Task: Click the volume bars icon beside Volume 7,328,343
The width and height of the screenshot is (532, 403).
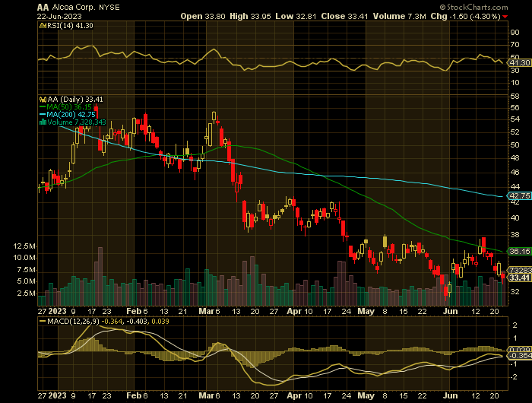Action: coord(43,122)
